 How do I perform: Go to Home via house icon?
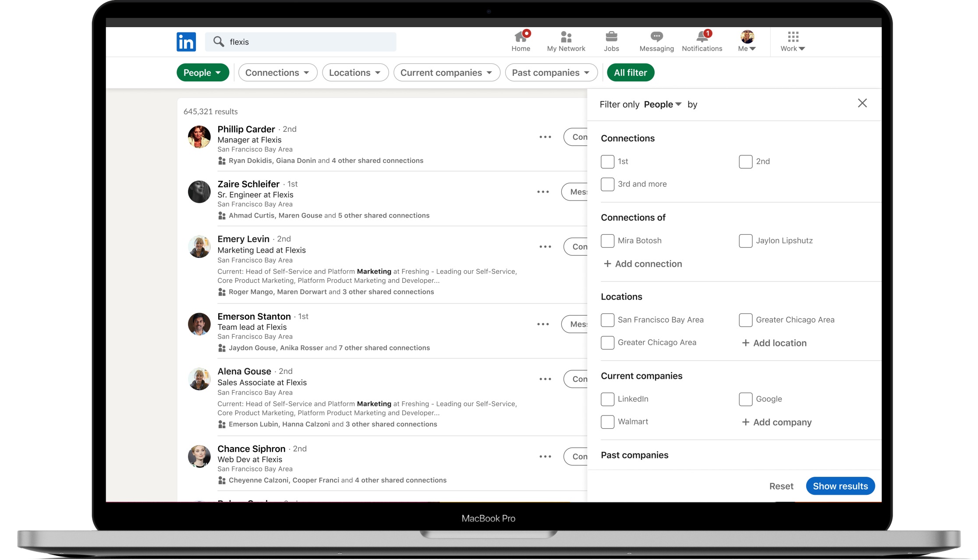click(521, 37)
